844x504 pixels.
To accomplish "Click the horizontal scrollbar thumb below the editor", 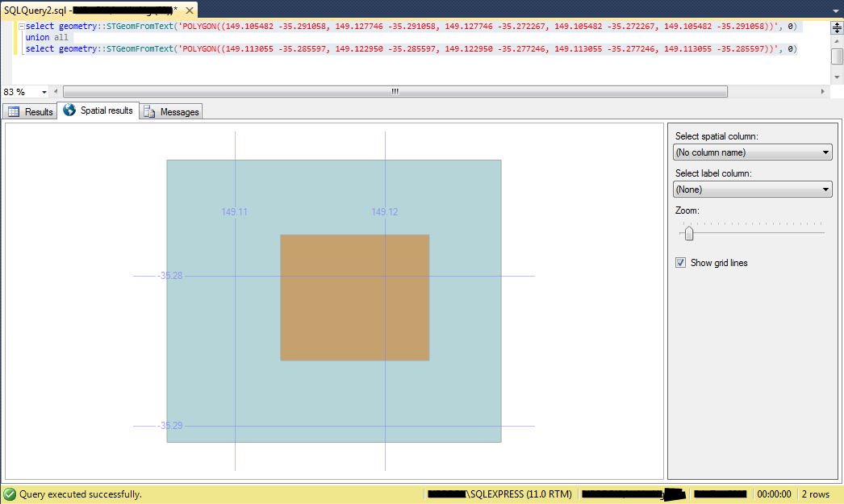I will tap(395, 91).
